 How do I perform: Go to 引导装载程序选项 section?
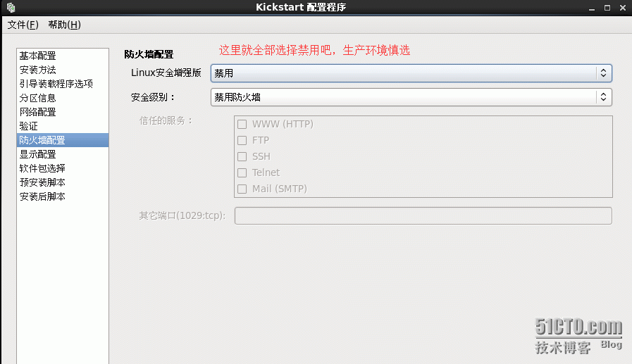pyautogui.click(x=63, y=84)
